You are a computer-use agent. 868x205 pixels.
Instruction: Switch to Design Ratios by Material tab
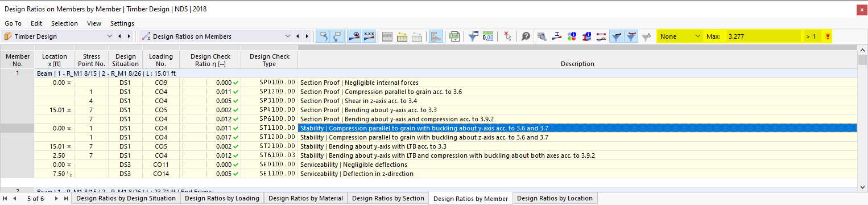point(305,198)
